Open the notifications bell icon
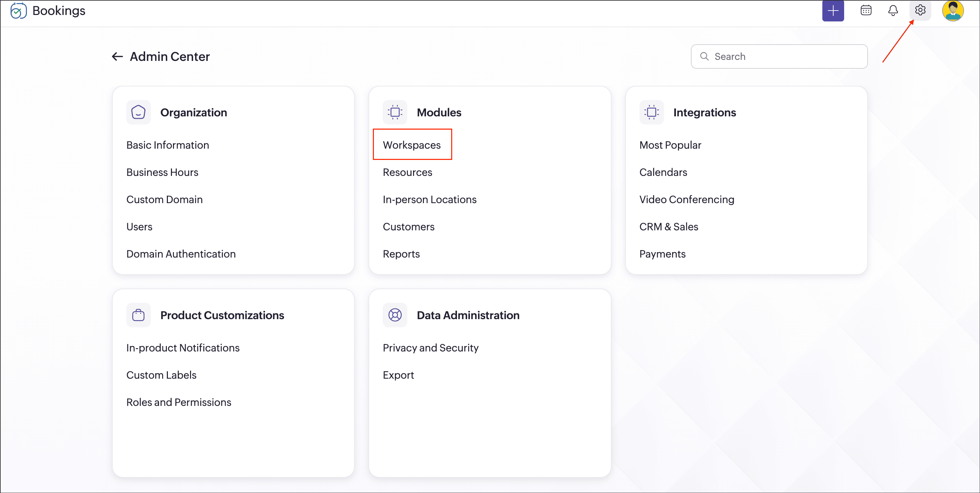Image resolution: width=980 pixels, height=493 pixels. coord(893,10)
